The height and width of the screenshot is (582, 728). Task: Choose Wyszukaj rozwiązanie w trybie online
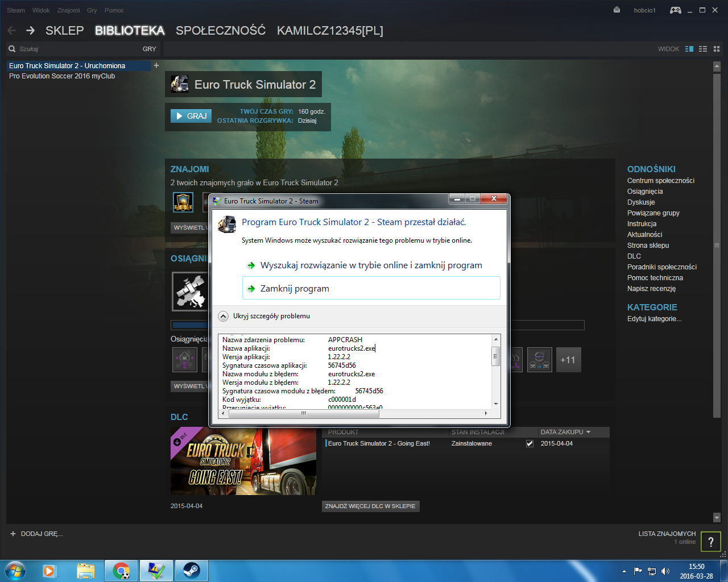click(x=371, y=265)
